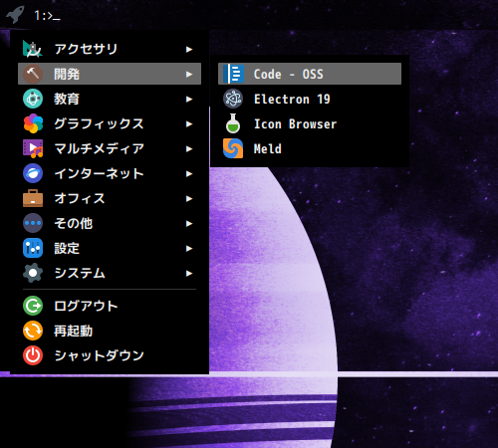Expand 開発 submenu arrow
This screenshot has height=448, width=498.
189,74
